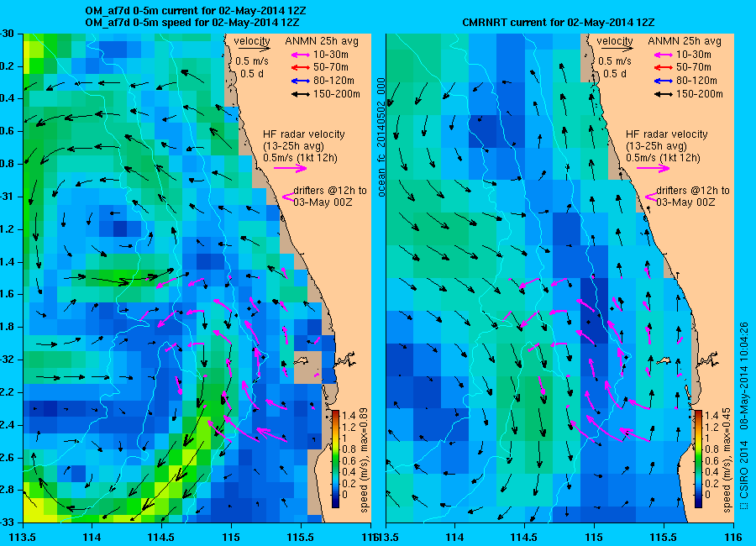Click Rottnest Island outline in the left map
The height and width of the screenshot is (546, 756).
(302, 360)
